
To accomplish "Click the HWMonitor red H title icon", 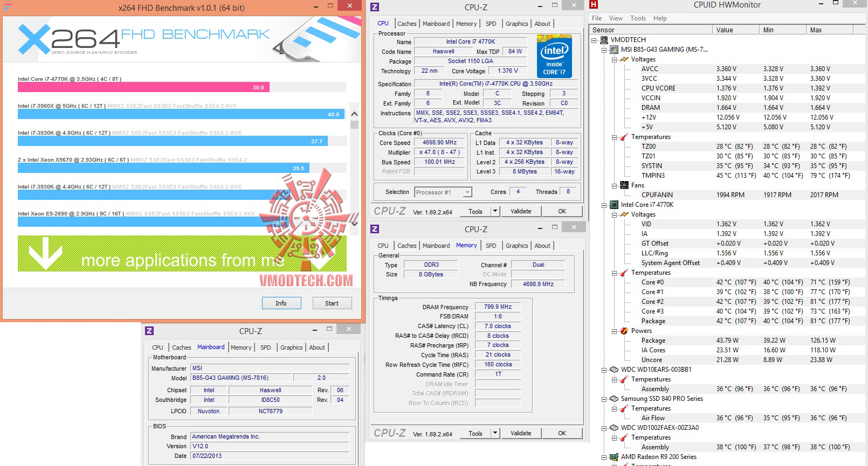I will click(x=594, y=4).
